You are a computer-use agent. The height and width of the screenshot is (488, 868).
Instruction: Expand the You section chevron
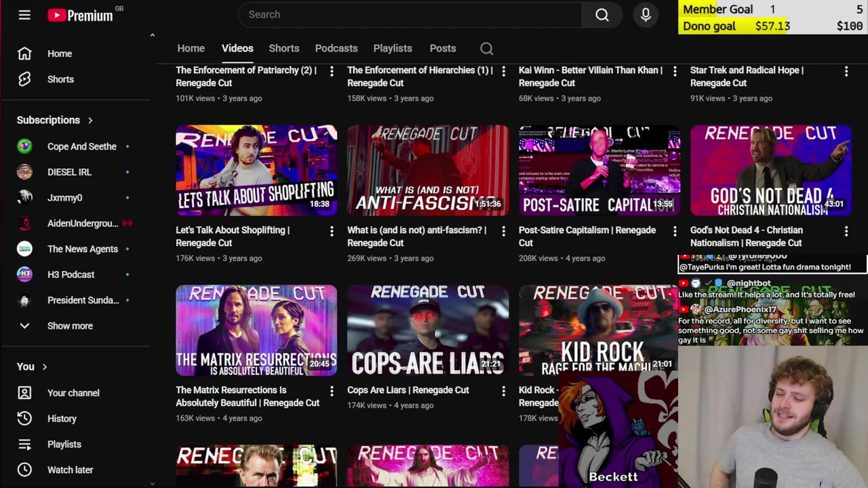pos(45,367)
